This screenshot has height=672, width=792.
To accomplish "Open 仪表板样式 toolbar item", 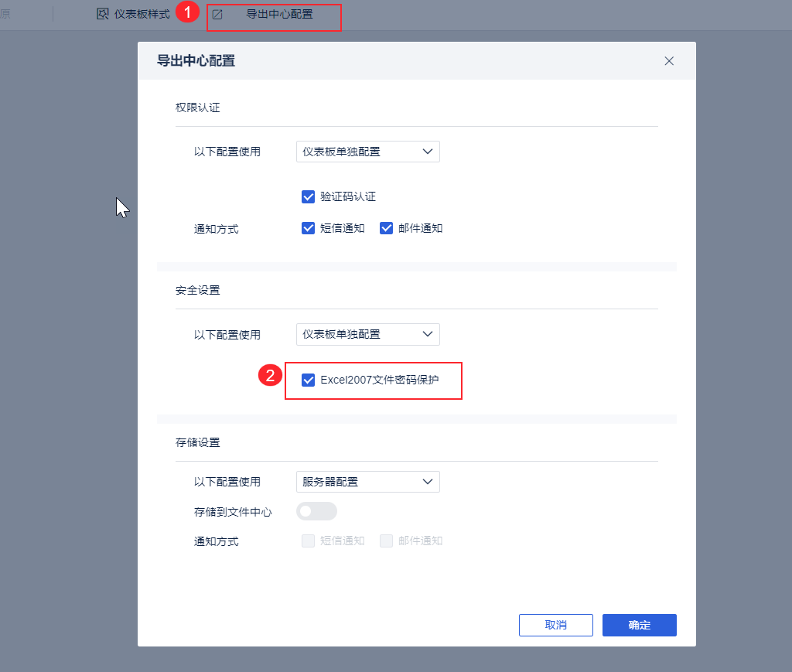I will (x=142, y=14).
